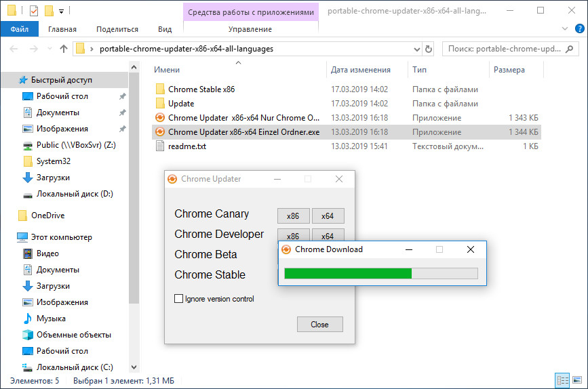588x389 pixels.
Task: Select Chrome Stable x86 folder icon
Action: click(x=160, y=89)
